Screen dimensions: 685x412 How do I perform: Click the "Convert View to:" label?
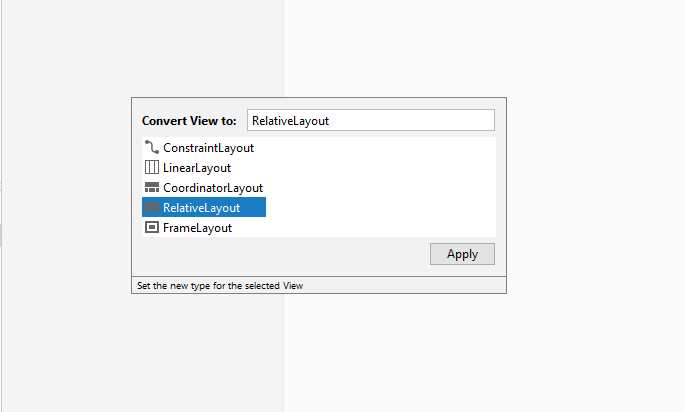pos(189,121)
